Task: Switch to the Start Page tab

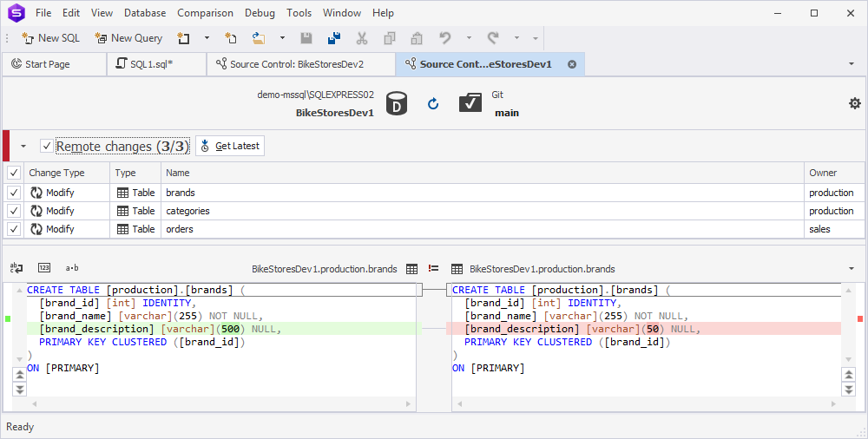Action: pyautogui.click(x=54, y=64)
